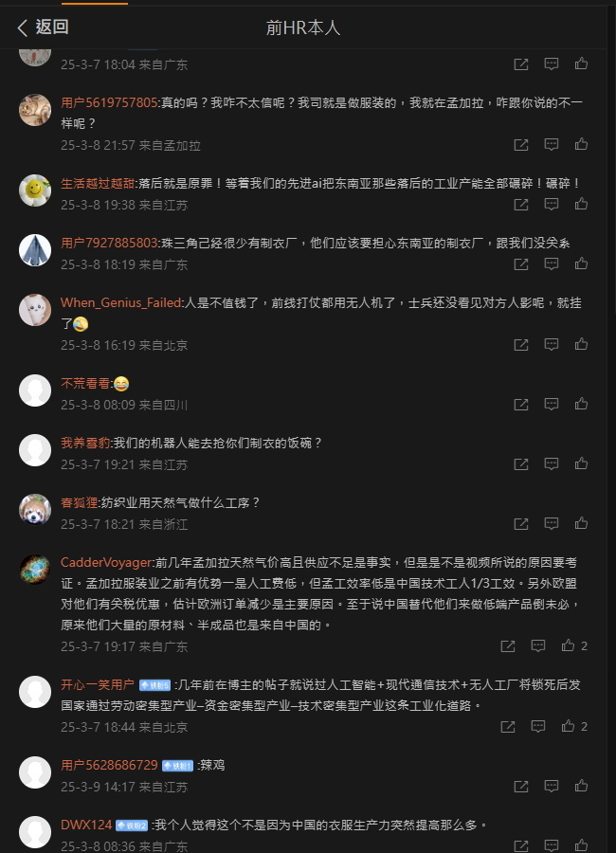Reply to 不荒看看's emoji comment

click(552, 404)
